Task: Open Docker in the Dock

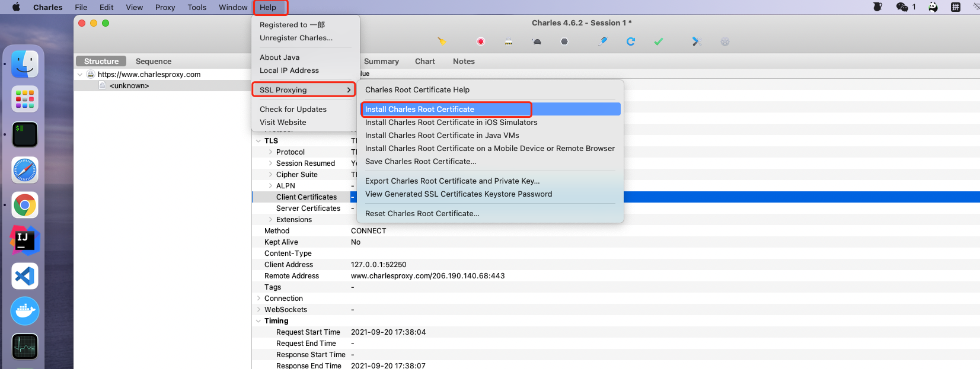Action: (25, 311)
